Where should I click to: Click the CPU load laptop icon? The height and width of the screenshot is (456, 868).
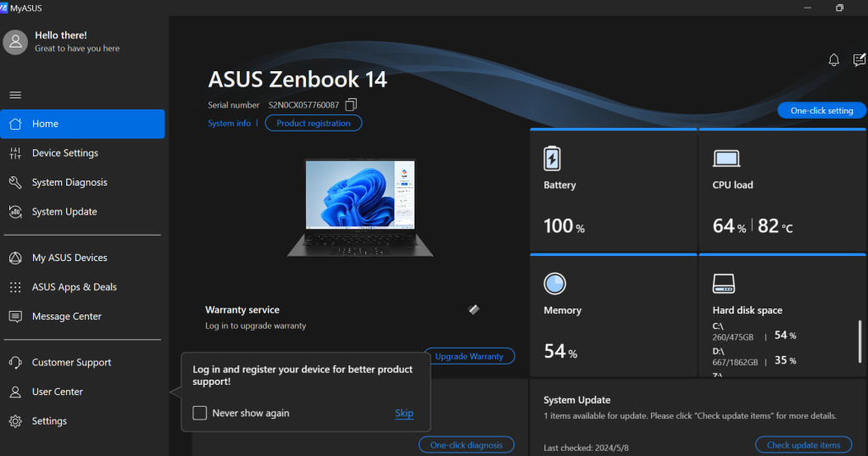(726, 158)
